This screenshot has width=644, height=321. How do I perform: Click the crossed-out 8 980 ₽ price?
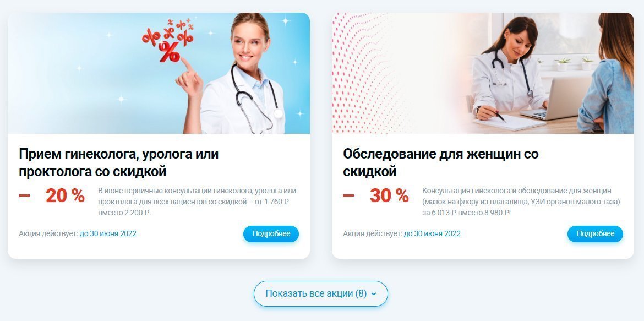[x=497, y=213]
